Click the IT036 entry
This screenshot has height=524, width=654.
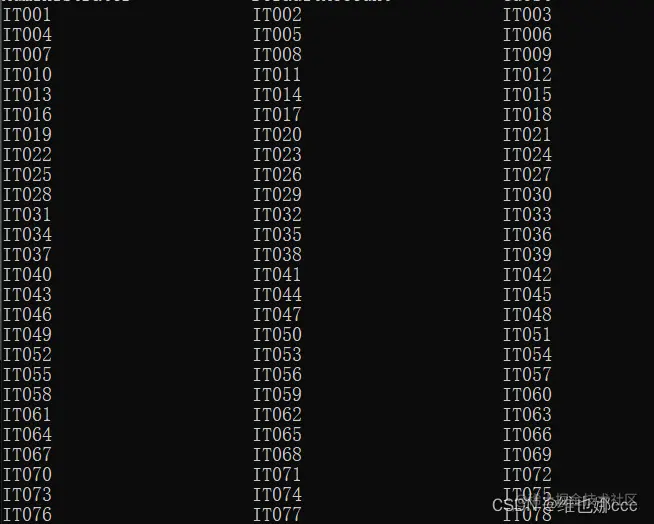click(527, 235)
